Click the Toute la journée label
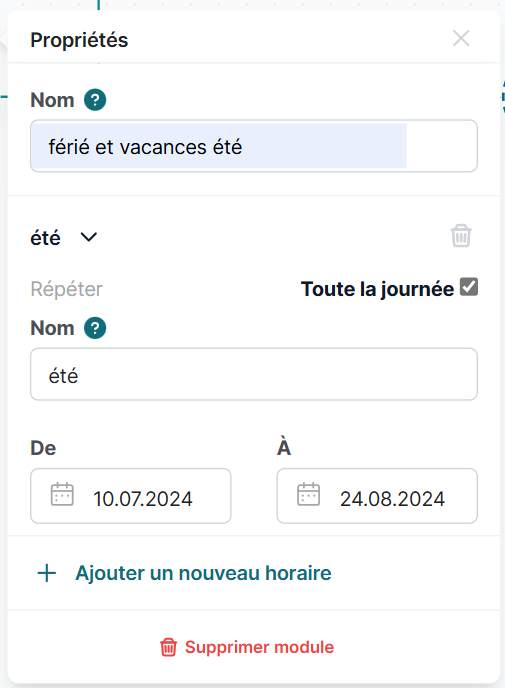This screenshot has width=505, height=688. click(x=377, y=289)
